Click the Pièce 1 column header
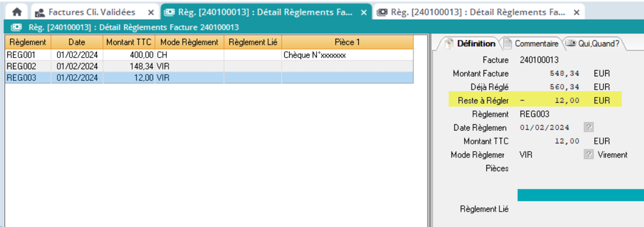The image size is (644, 227). click(x=347, y=42)
